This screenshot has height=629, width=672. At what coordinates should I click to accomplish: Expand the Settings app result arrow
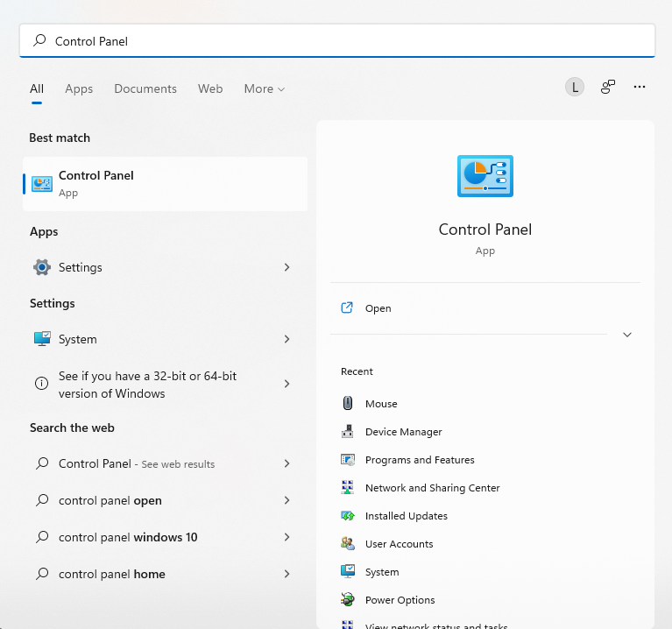click(x=286, y=267)
